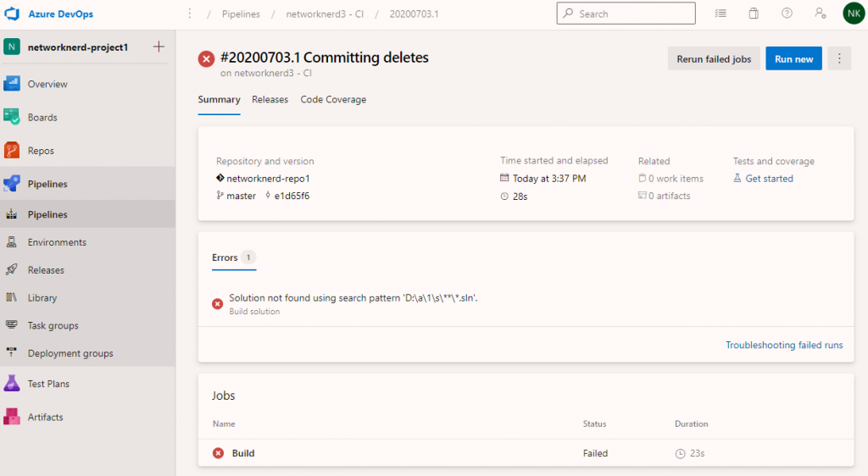Click the Status column header
Image resolution: width=868 pixels, height=476 pixels.
coord(594,424)
